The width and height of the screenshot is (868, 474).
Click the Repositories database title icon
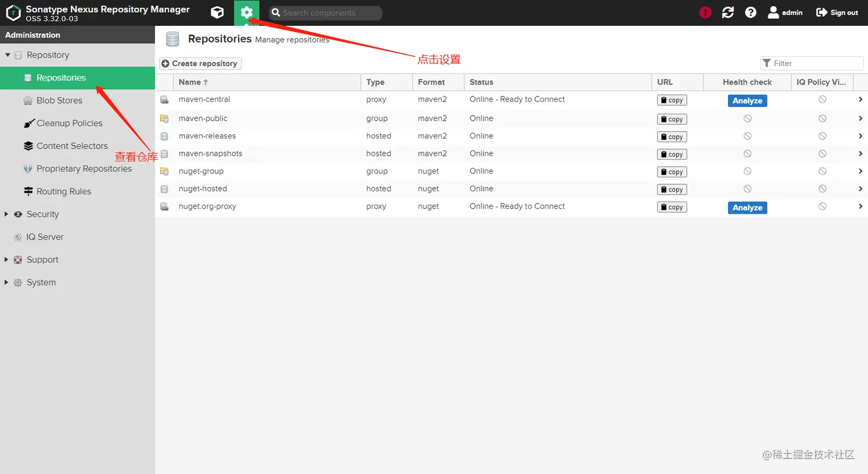[172, 39]
